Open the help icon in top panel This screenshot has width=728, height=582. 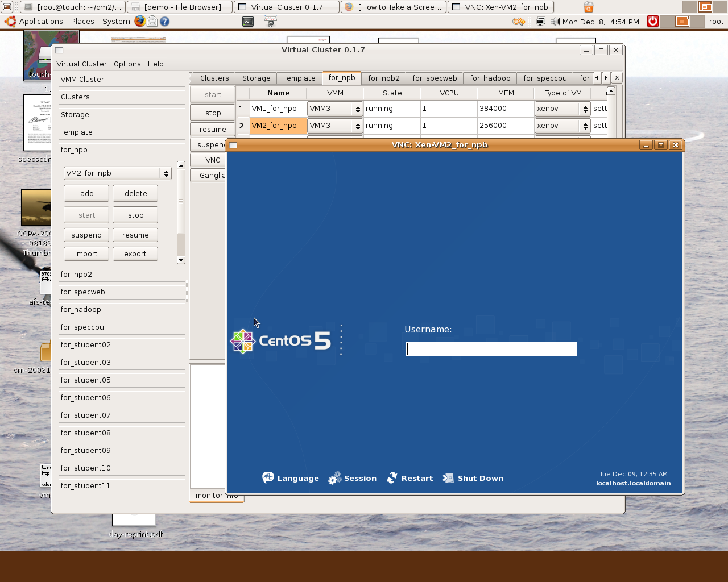pos(164,22)
